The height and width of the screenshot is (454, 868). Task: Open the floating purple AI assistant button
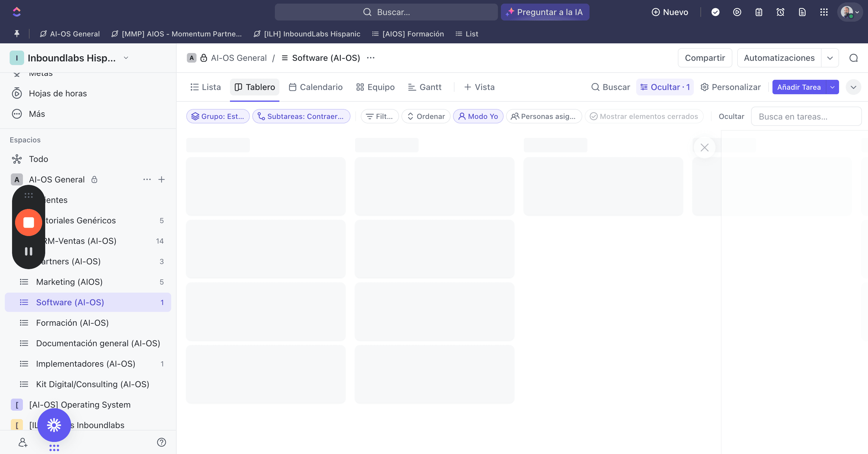point(54,425)
